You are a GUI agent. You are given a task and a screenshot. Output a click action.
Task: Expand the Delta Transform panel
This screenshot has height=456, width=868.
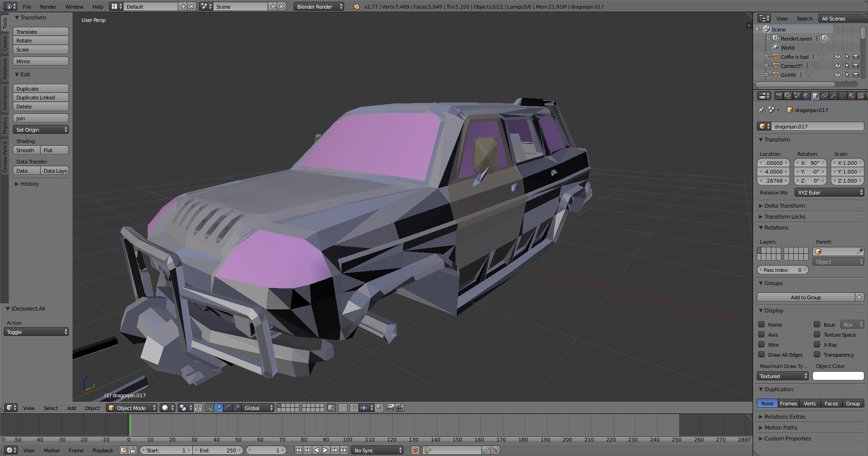(x=785, y=206)
